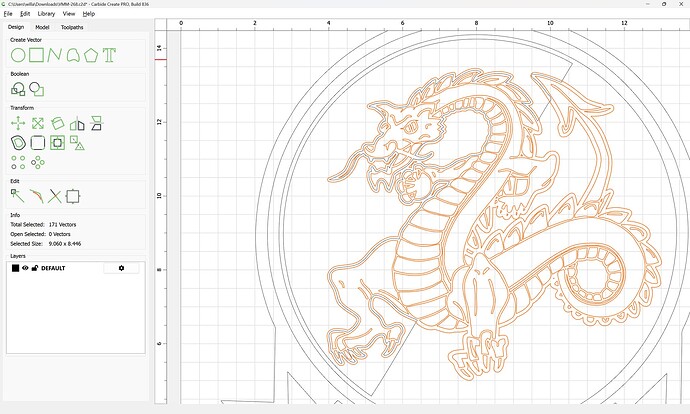This screenshot has width=690, height=414.
Task: Activate the Text tool
Action: coord(109,55)
